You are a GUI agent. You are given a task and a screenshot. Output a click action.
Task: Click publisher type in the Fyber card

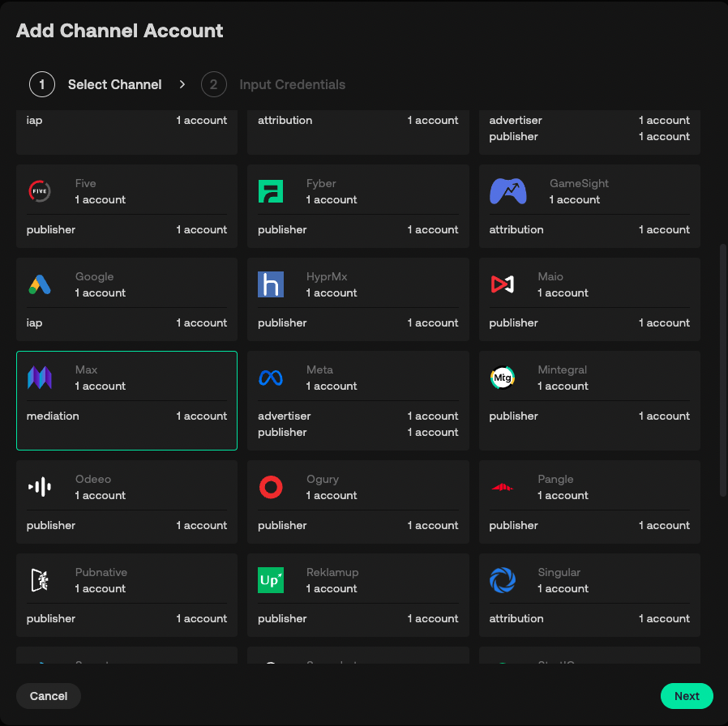coord(282,229)
